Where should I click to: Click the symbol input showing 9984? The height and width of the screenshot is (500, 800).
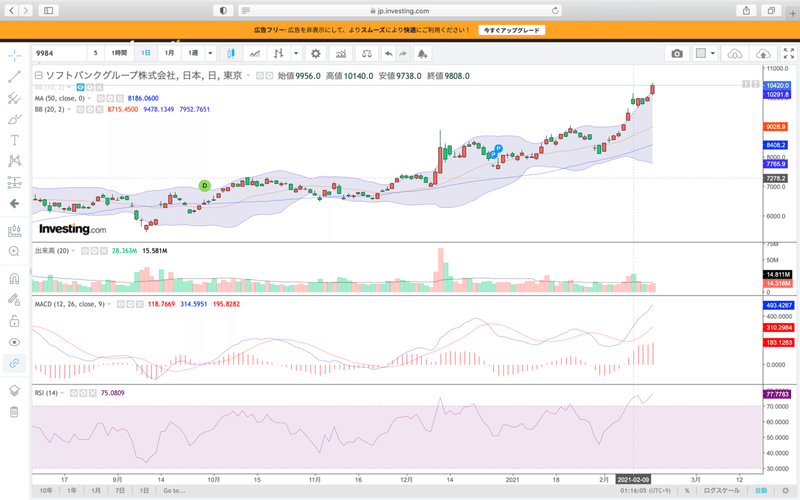tap(59, 53)
